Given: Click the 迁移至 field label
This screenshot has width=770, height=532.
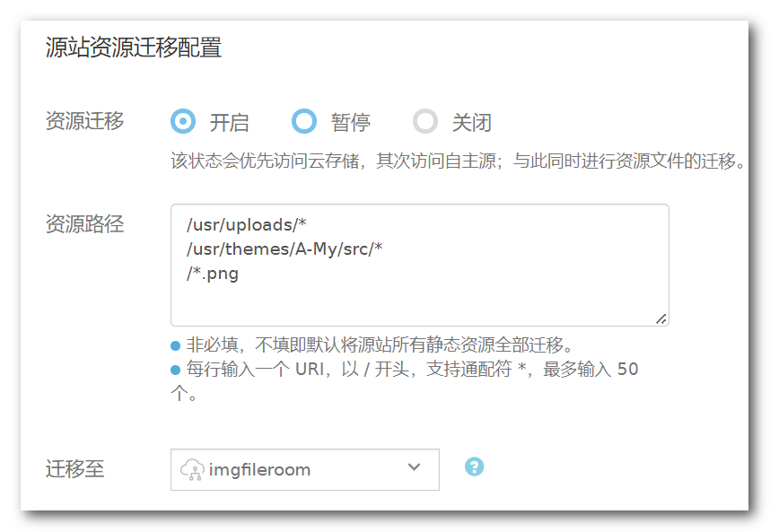Looking at the screenshot, I should point(74,468).
